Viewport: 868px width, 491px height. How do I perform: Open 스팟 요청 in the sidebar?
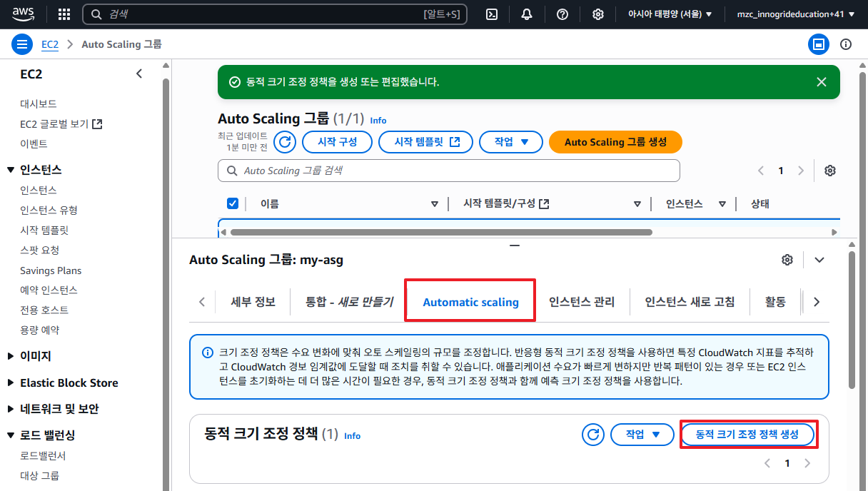[40, 250]
